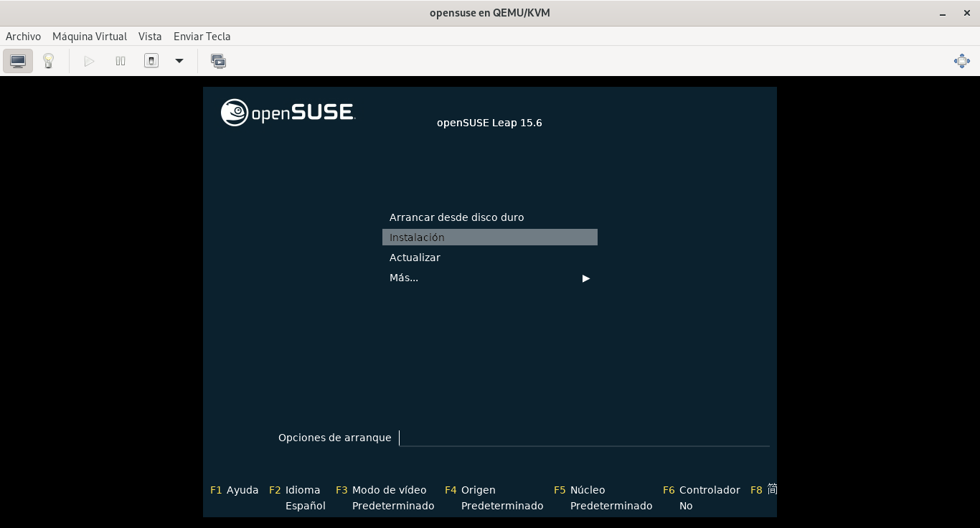Screen dimensions: 980x528
Task: Focus the Opciones de arranque field
Action: (x=584, y=438)
